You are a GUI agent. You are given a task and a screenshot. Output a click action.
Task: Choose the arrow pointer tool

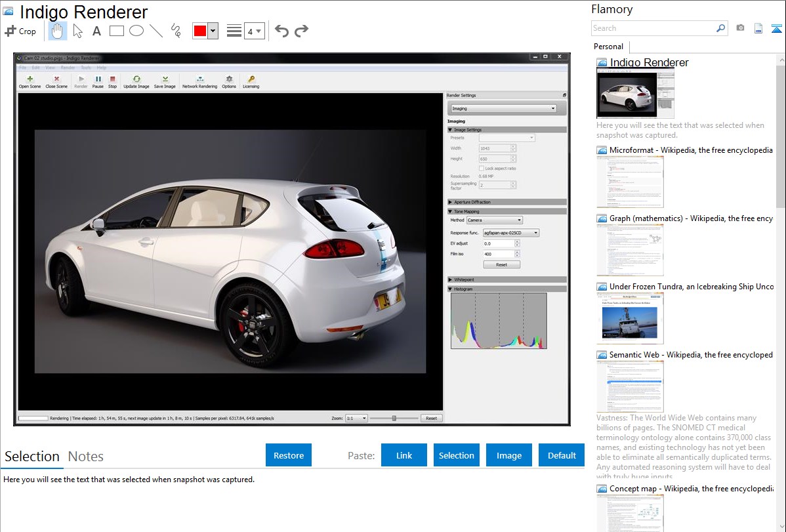77,31
